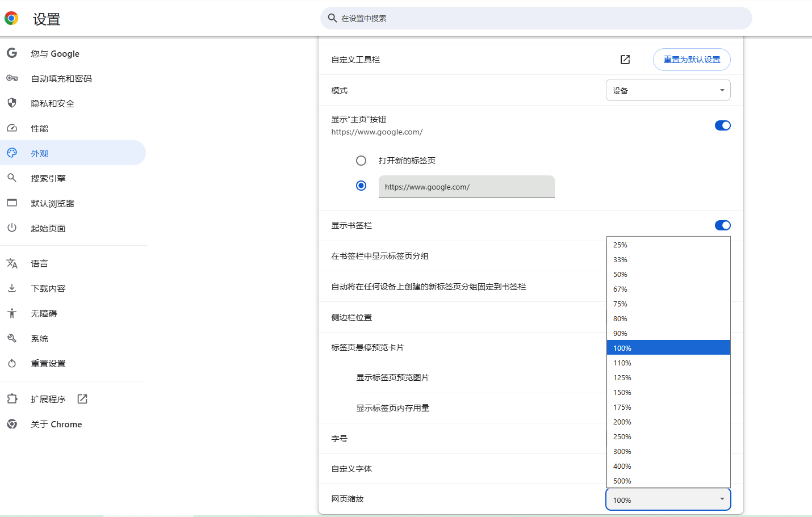Choose 80% in the zoom list
Screen dimensions: 812x517
(668, 318)
